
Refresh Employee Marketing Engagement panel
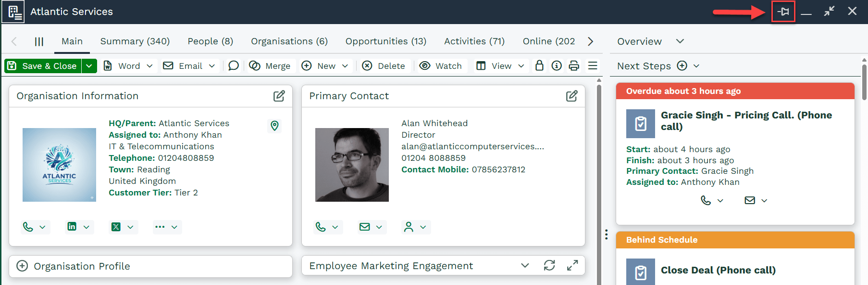549,265
